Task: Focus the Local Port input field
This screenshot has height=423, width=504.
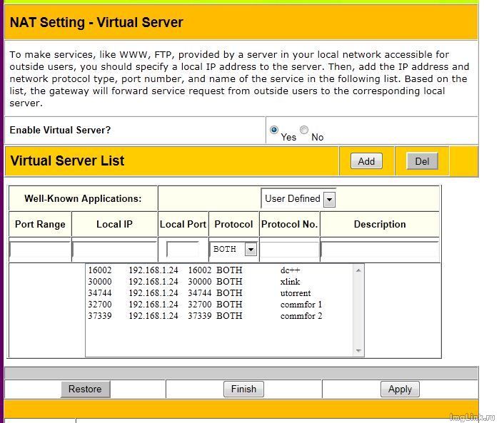Action: pos(183,249)
